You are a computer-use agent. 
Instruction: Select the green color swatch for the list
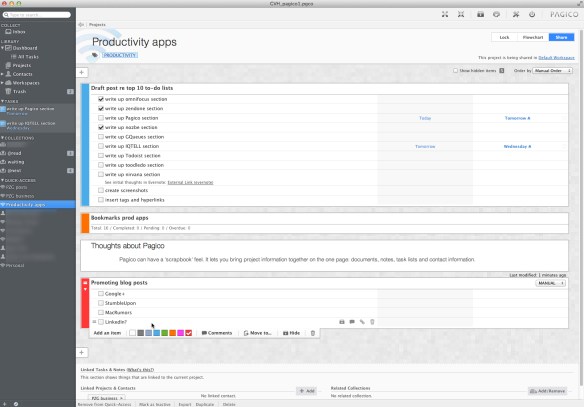click(x=165, y=333)
